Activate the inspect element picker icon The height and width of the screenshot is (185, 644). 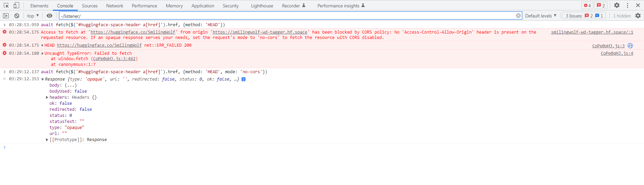click(6, 5)
